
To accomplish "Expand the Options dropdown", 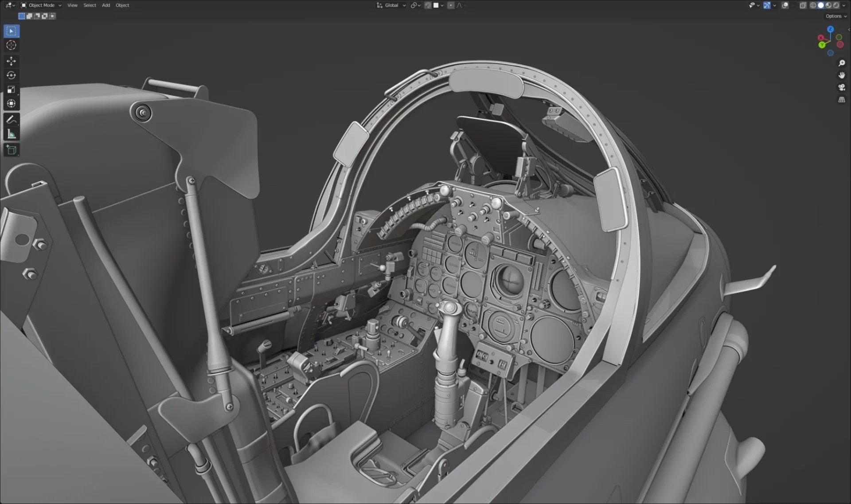I will 836,16.
